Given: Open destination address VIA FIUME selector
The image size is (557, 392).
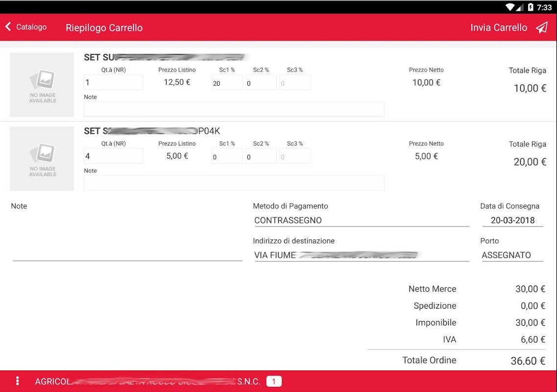Looking at the screenshot, I should [x=361, y=255].
